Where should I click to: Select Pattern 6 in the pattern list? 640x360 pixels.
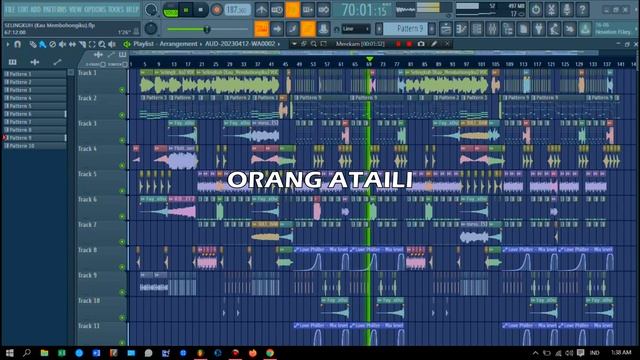click(x=35, y=114)
